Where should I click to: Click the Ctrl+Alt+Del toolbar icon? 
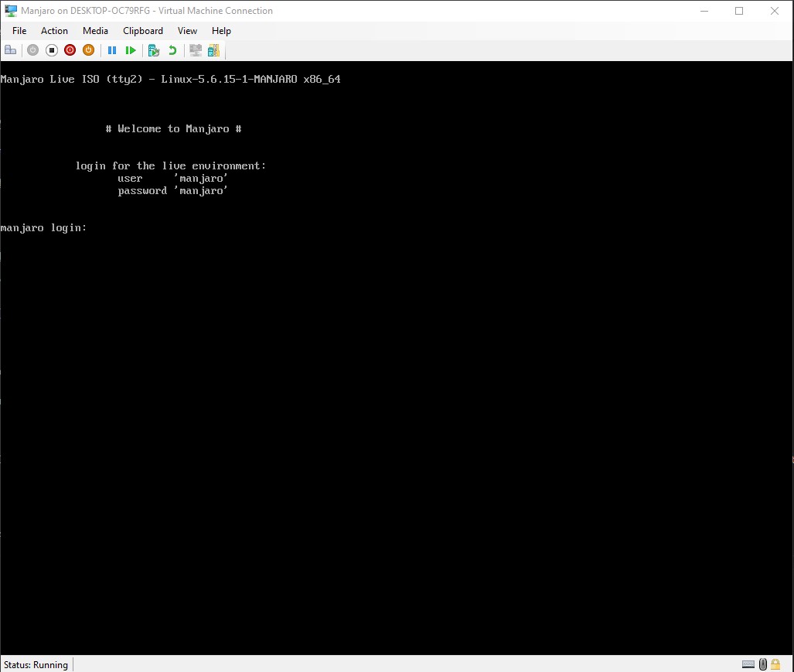pos(10,50)
